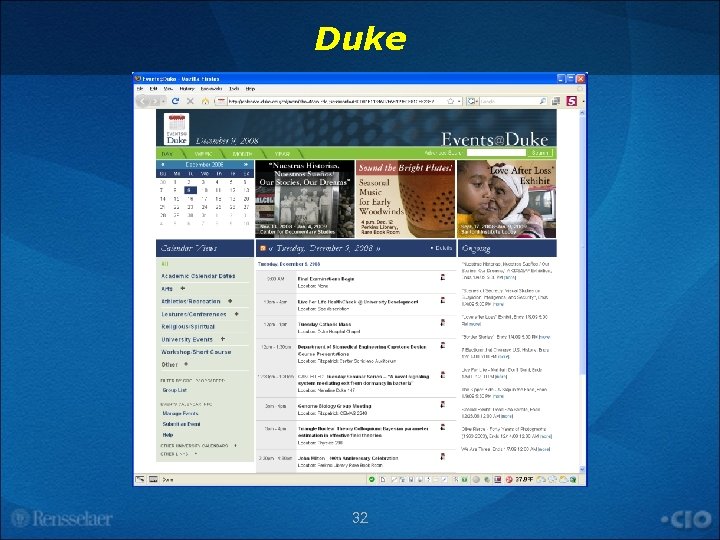Screen dimensions: 720x540
Task: Open the address bar history dropdown arrow
Action: click(x=459, y=101)
